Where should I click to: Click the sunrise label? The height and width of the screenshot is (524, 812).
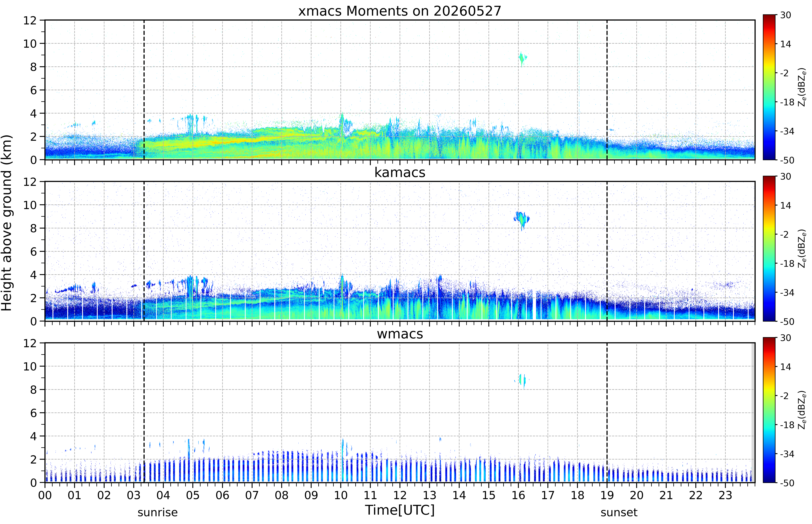coord(158,512)
